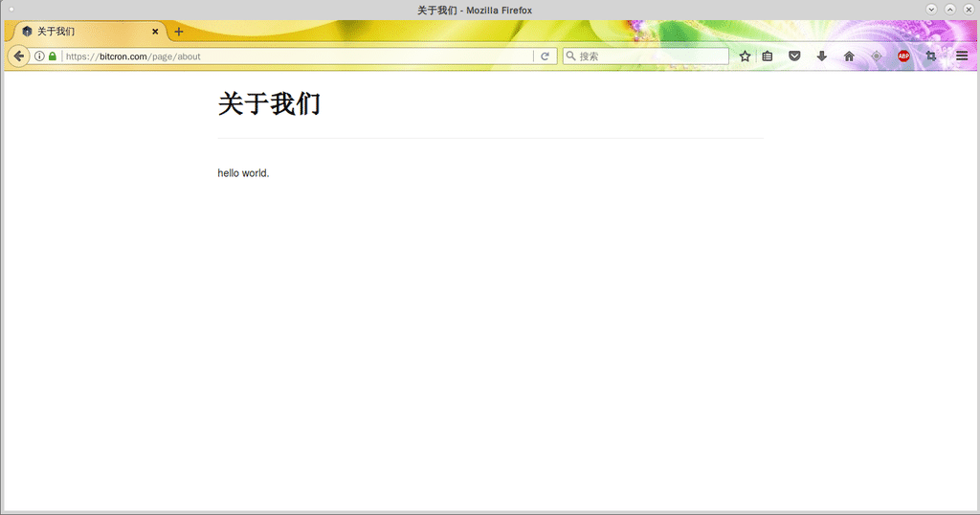The height and width of the screenshot is (515, 980).
Task: Bookmark this page with the star icon
Action: point(745,56)
